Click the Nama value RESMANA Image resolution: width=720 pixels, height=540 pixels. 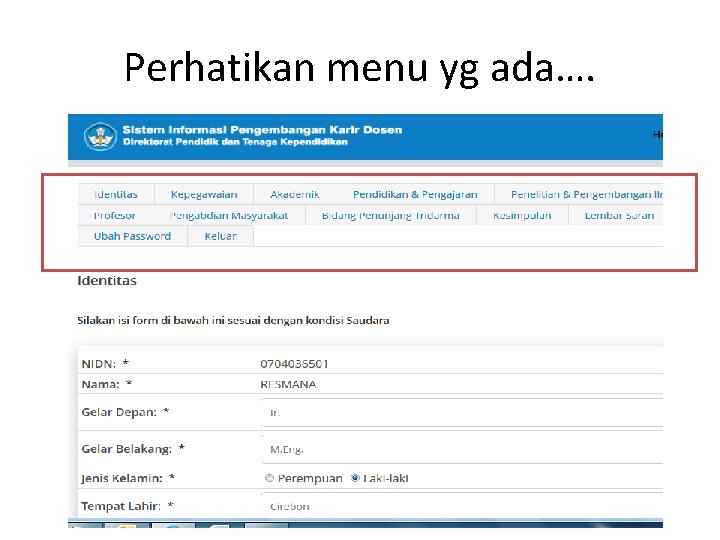pyautogui.click(x=288, y=384)
